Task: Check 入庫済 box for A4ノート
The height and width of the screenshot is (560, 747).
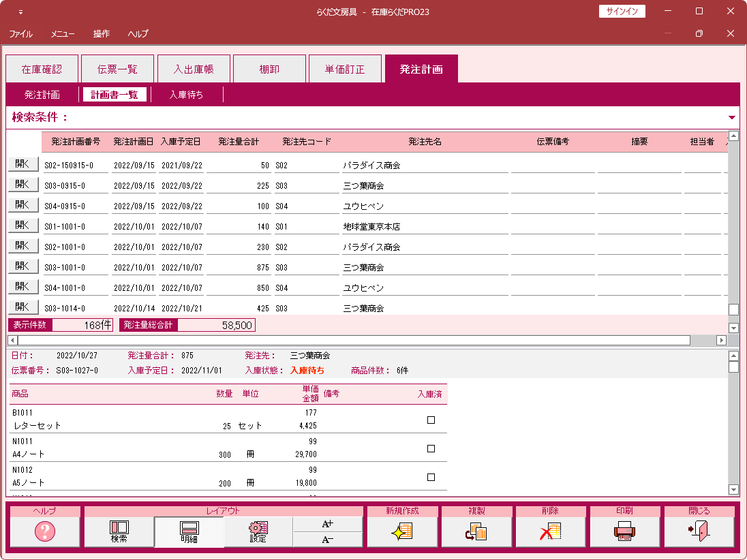Action: click(x=431, y=448)
